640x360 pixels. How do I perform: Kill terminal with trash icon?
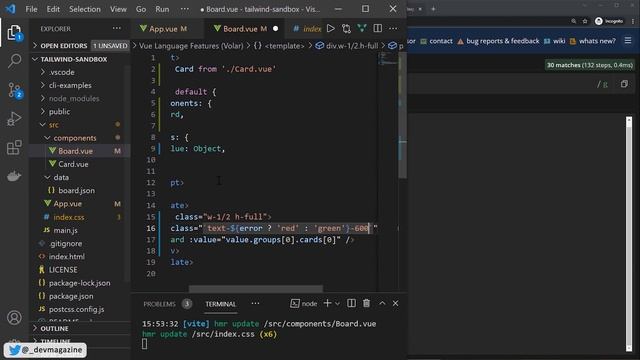[x=367, y=303]
